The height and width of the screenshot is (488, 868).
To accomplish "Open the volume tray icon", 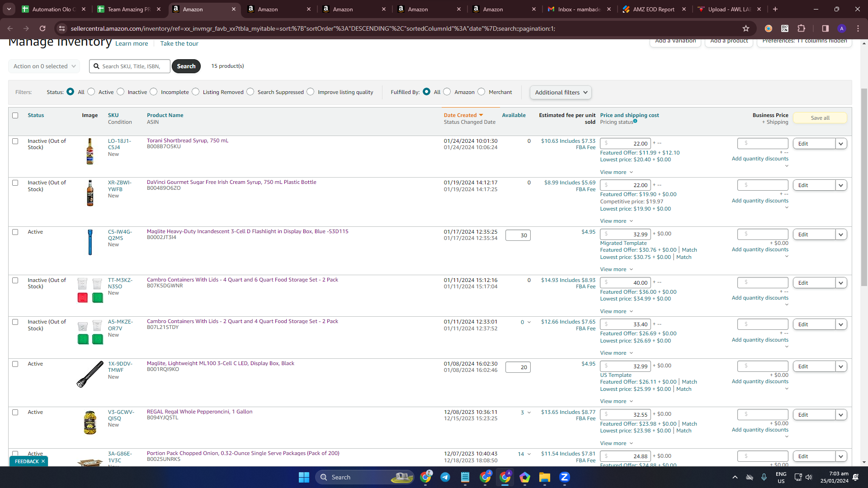I will tap(809, 477).
